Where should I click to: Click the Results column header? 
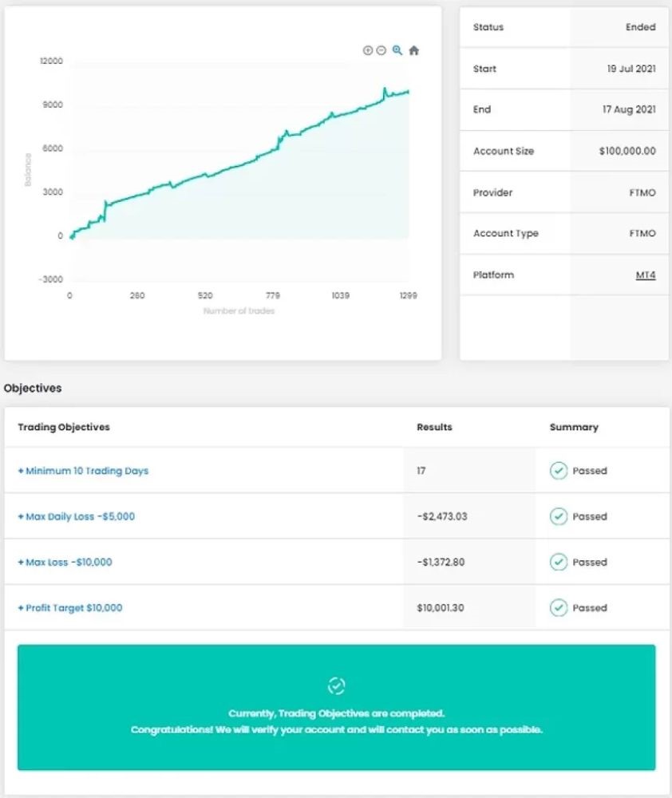tap(434, 427)
